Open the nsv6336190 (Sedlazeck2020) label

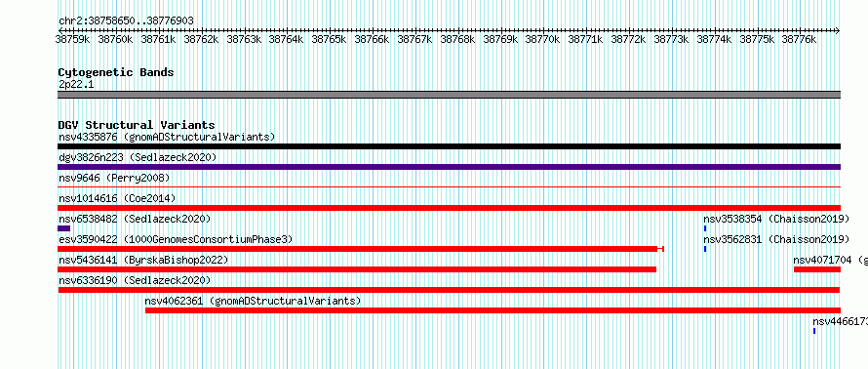pos(135,280)
